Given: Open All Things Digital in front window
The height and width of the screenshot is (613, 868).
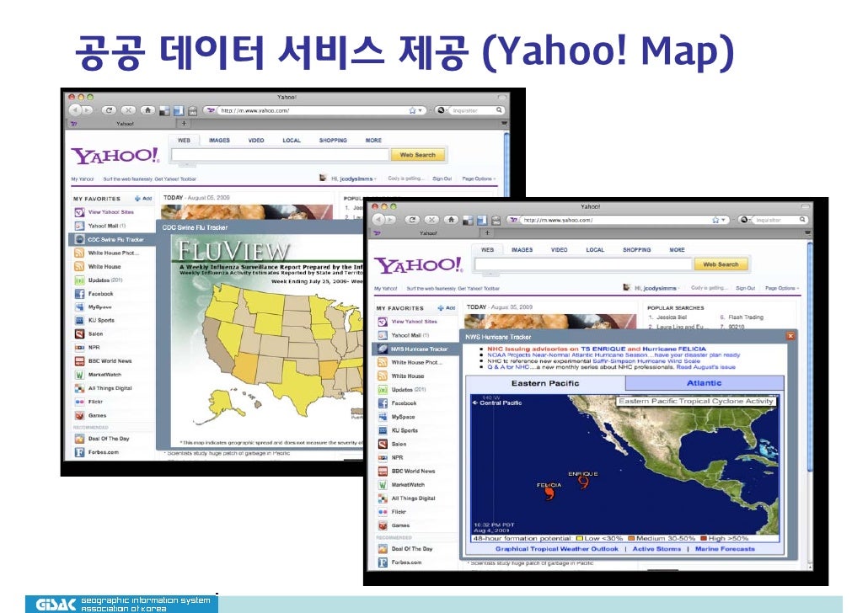Looking at the screenshot, I should coord(407,498).
